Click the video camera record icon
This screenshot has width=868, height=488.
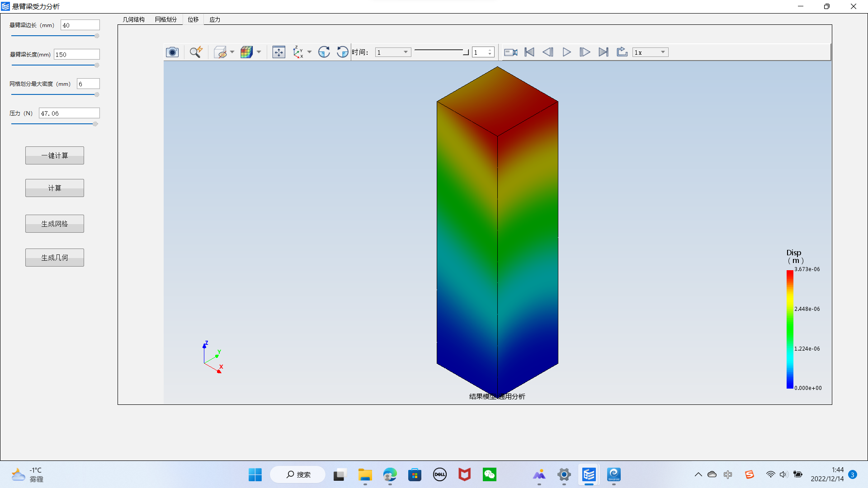511,52
